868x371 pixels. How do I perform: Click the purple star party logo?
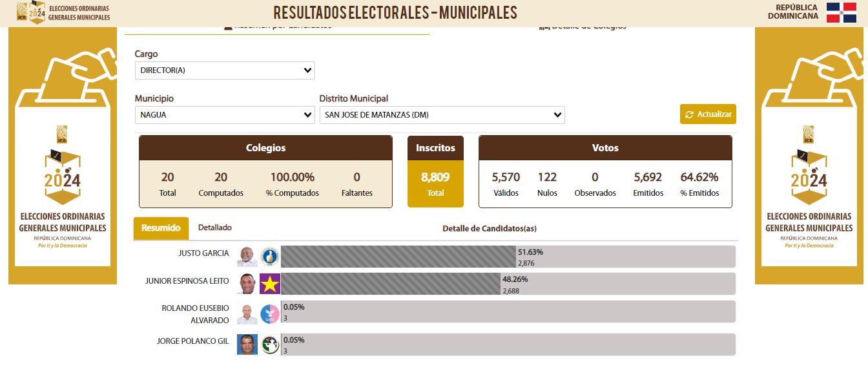[x=269, y=284]
